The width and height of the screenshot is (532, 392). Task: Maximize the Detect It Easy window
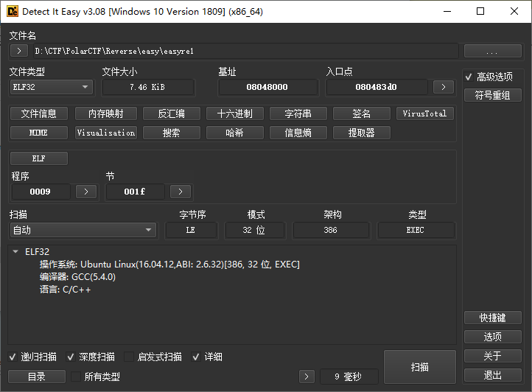pos(480,11)
